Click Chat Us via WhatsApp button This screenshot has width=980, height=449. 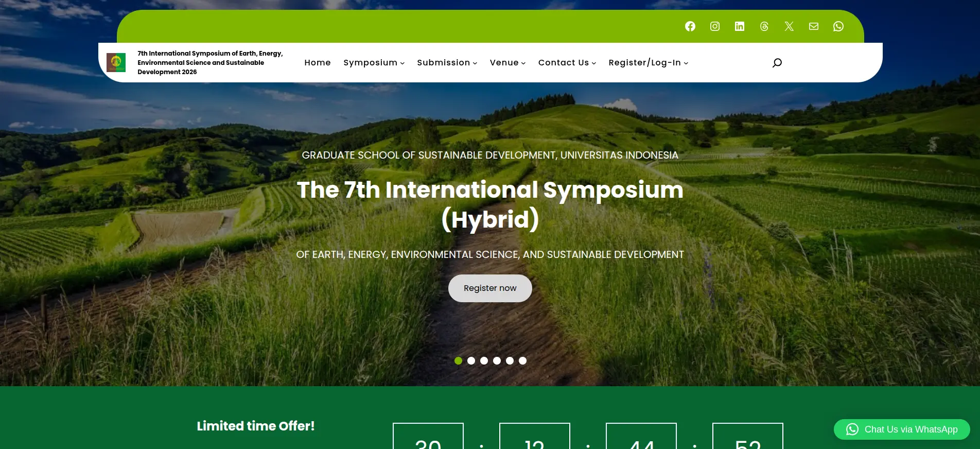pyautogui.click(x=902, y=429)
